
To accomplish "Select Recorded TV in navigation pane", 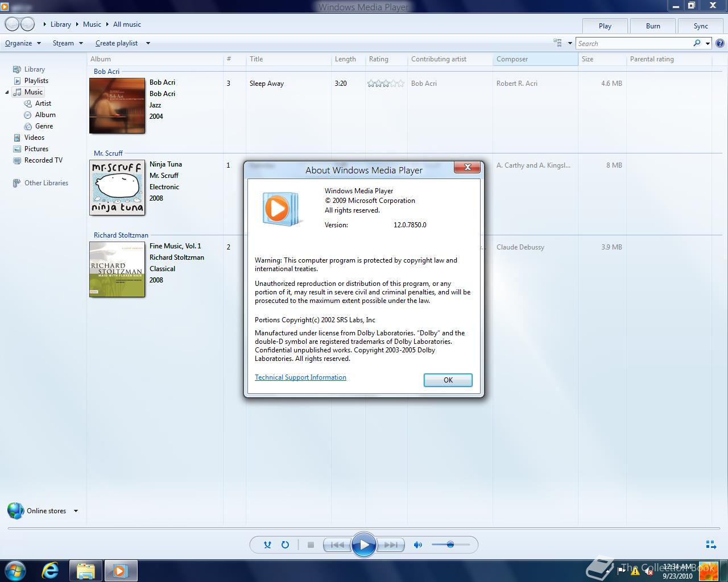I will coord(43,160).
